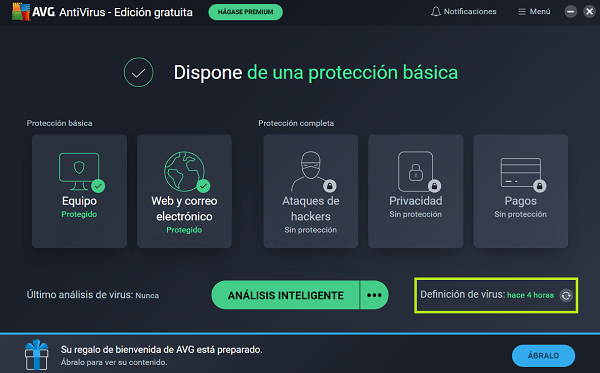Open the Menú hamburger icon
600x373 pixels.
pyautogui.click(x=522, y=12)
